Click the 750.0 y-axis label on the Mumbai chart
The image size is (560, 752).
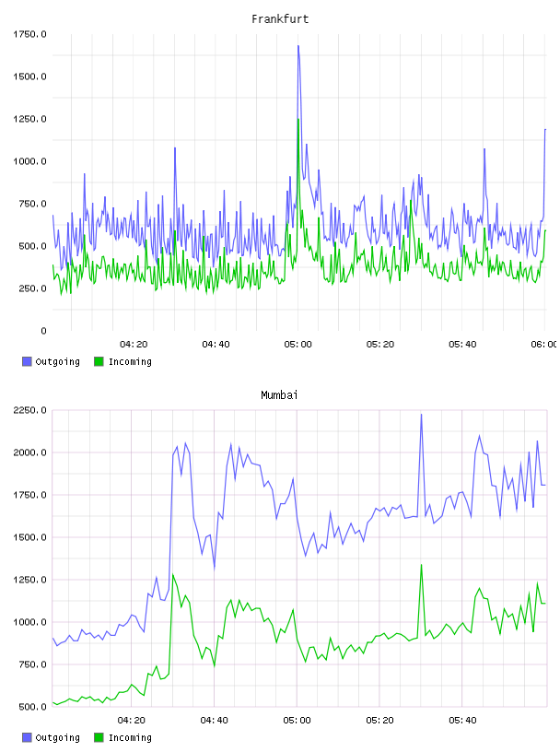click(32, 664)
